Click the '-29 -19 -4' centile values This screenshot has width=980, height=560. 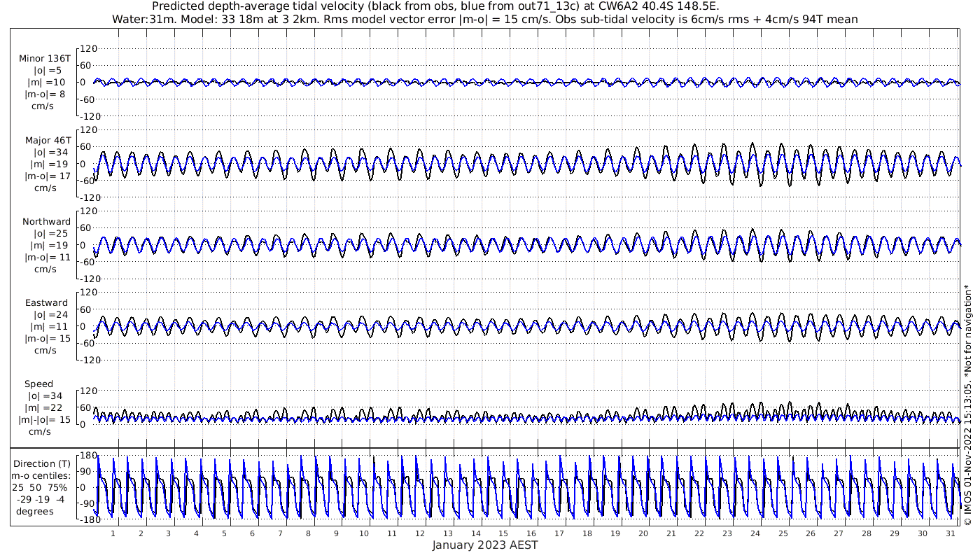pyautogui.click(x=40, y=500)
